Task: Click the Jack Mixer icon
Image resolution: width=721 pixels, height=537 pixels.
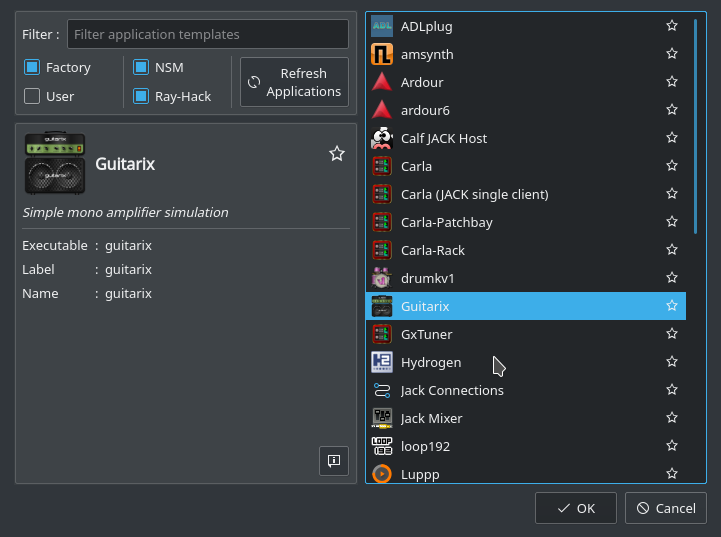Action: click(382, 418)
